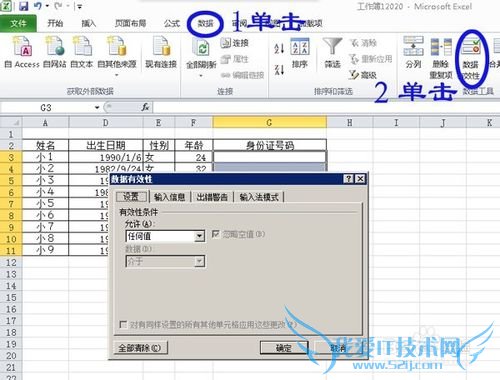The image size is (500, 380).
Task: Open the 高级 advanced filter item
Action: [x=363, y=75]
